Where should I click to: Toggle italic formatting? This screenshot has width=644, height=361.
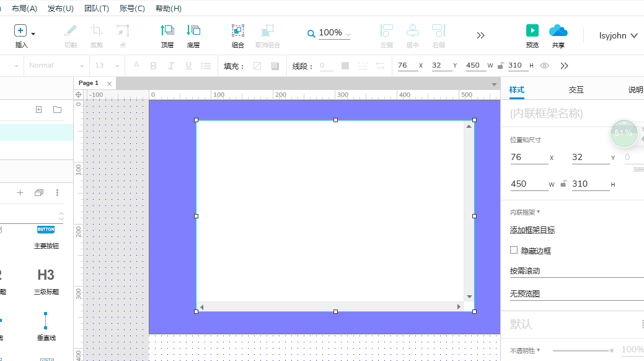pos(171,66)
